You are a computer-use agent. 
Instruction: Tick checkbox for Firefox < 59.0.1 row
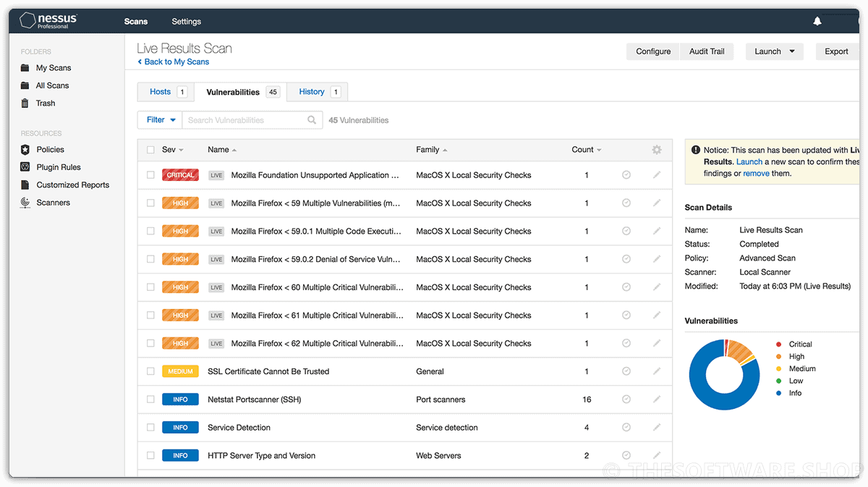coord(150,232)
